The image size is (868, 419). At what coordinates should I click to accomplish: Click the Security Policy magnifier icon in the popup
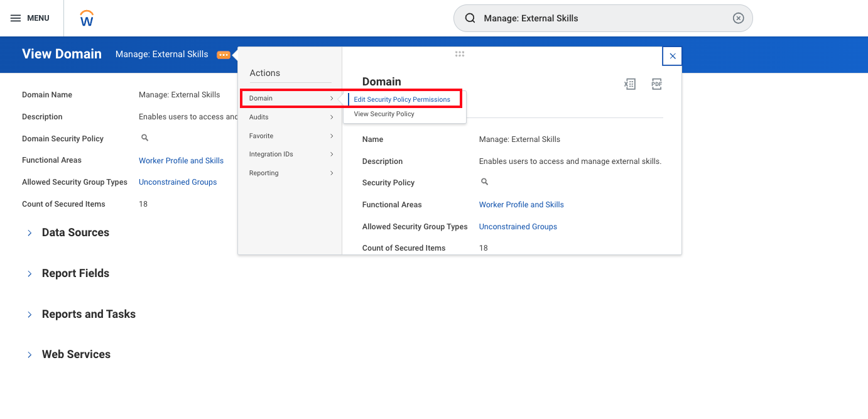[x=484, y=182]
